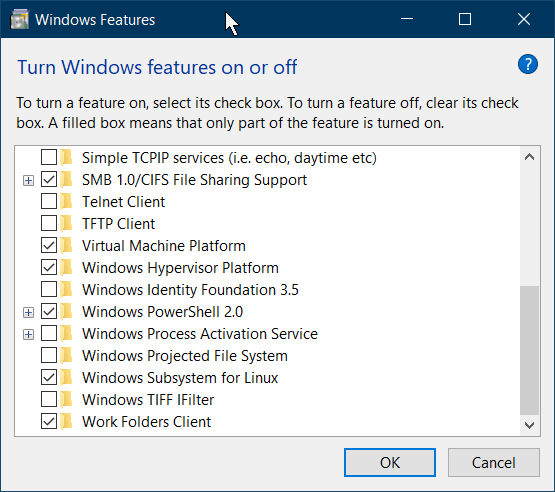Enable Windows Projected File System checkbox
This screenshot has width=555, height=492.
coord(49,355)
